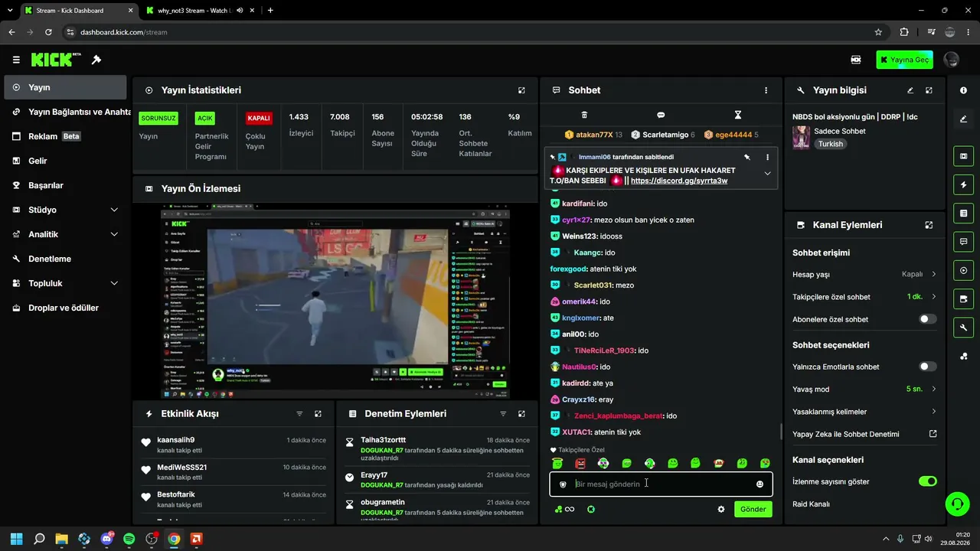Bookmark this page with the star icon
The image size is (980, 551).
878,32
